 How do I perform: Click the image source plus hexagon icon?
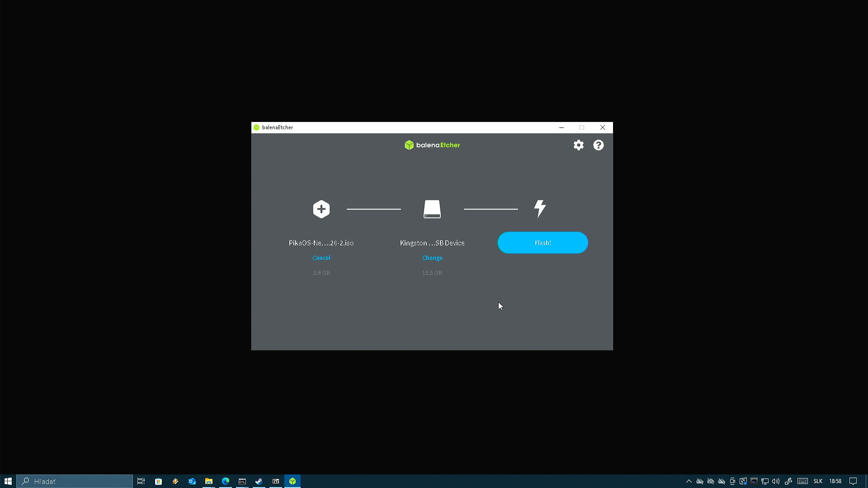pyautogui.click(x=321, y=209)
